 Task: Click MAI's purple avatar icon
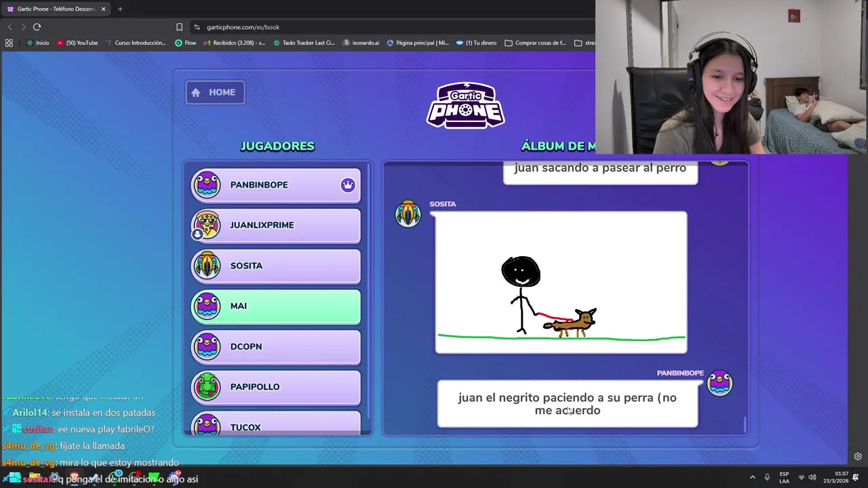click(x=206, y=306)
